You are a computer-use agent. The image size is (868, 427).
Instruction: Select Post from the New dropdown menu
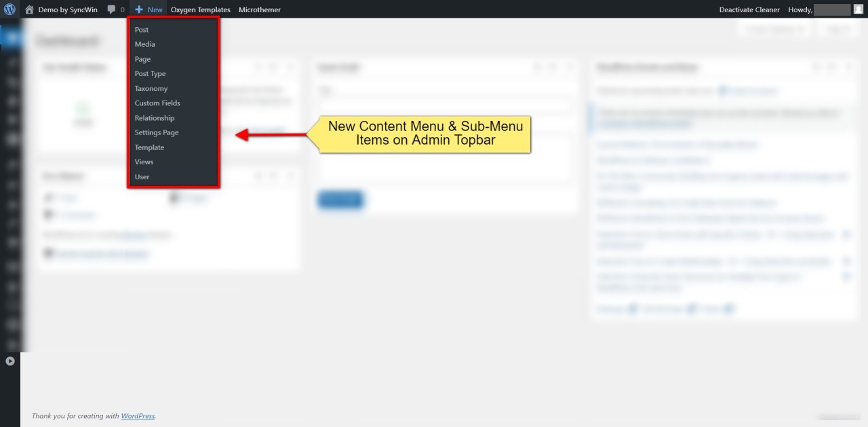point(141,29)
